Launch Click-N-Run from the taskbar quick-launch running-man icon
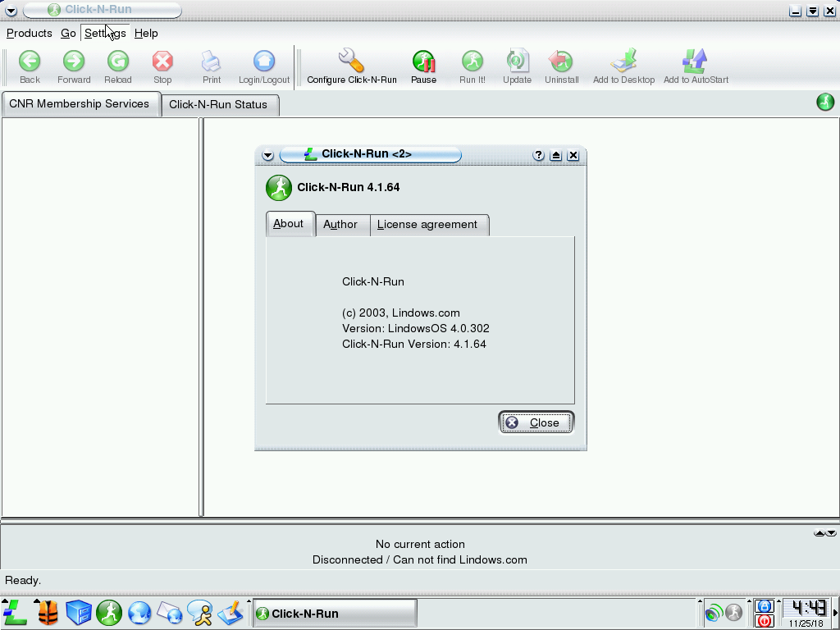 click(109, 613)
